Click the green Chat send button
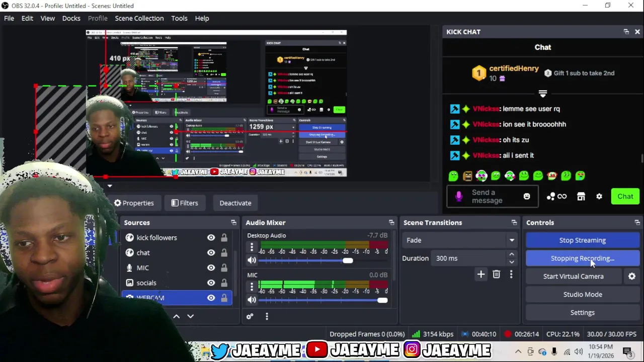644x362 pixels. [x=625, y=197]
